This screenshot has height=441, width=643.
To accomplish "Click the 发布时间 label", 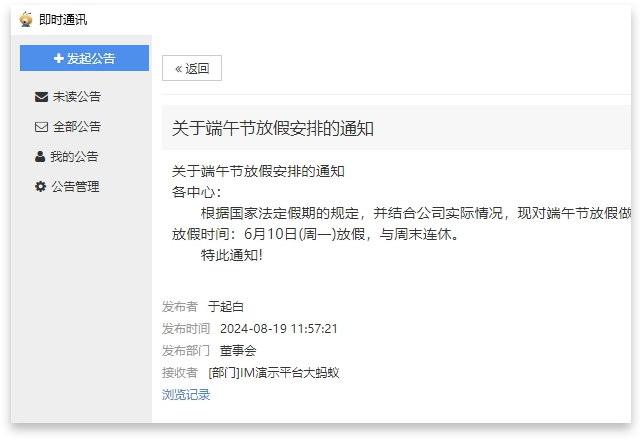I will 186,329.
